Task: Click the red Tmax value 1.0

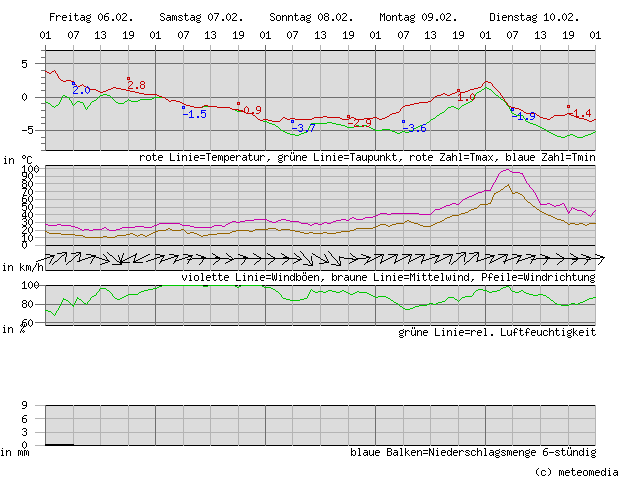Action: [x=466, y=97]
